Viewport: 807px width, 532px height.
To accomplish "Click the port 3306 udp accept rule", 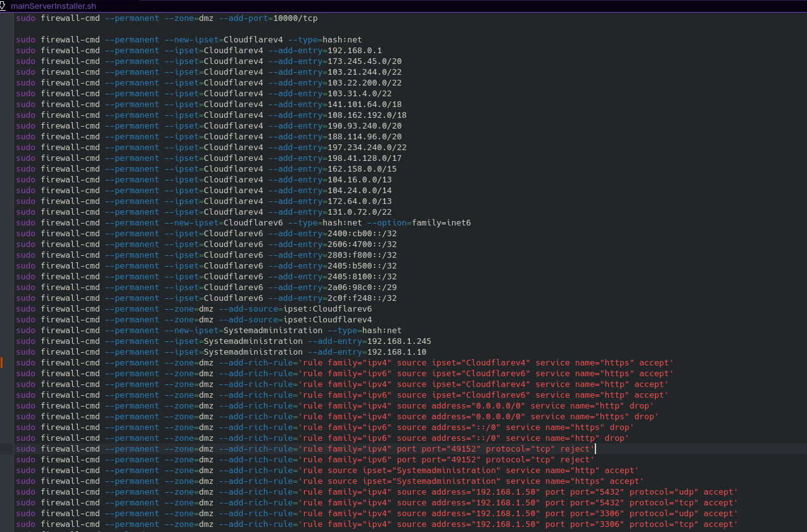I will (x=377, y=514).
